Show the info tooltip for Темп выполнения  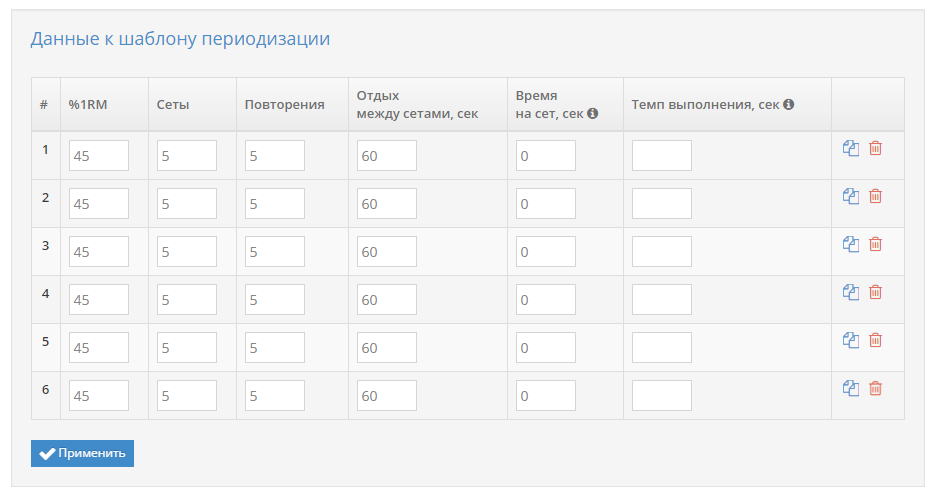pos(788,104)
